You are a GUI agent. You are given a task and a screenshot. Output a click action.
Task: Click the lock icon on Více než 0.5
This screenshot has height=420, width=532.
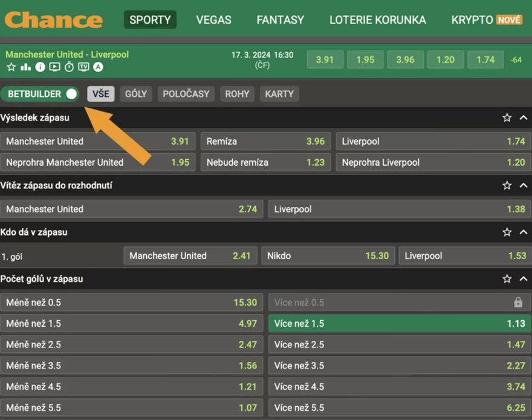(517, 302)
